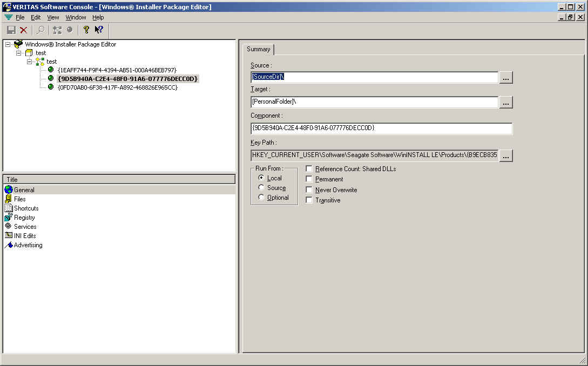This screenshot has width=588, height=366.
Task: Click the Save toolbar icon
Action: tap(11, 30)
